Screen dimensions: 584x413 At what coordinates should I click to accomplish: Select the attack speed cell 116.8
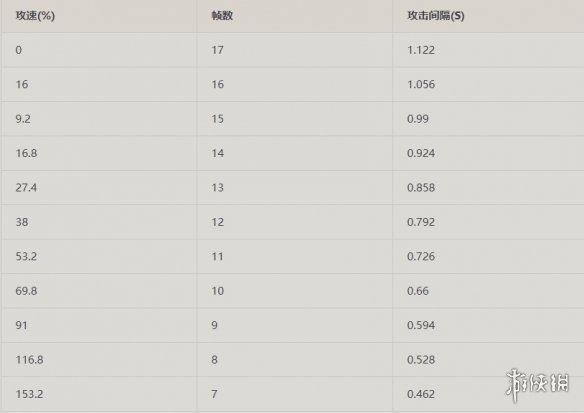pyautogui.click(x=29, y=360)
